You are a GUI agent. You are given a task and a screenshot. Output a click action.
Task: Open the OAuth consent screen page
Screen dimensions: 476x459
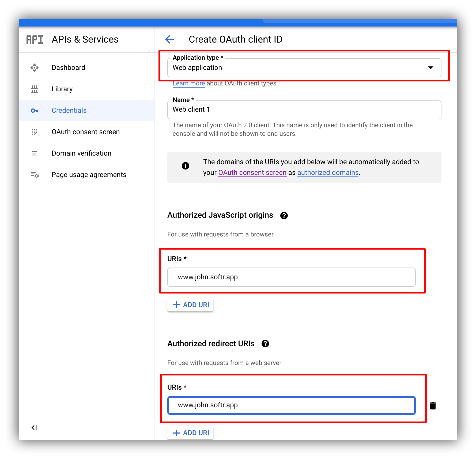click(x=86, y=132)
